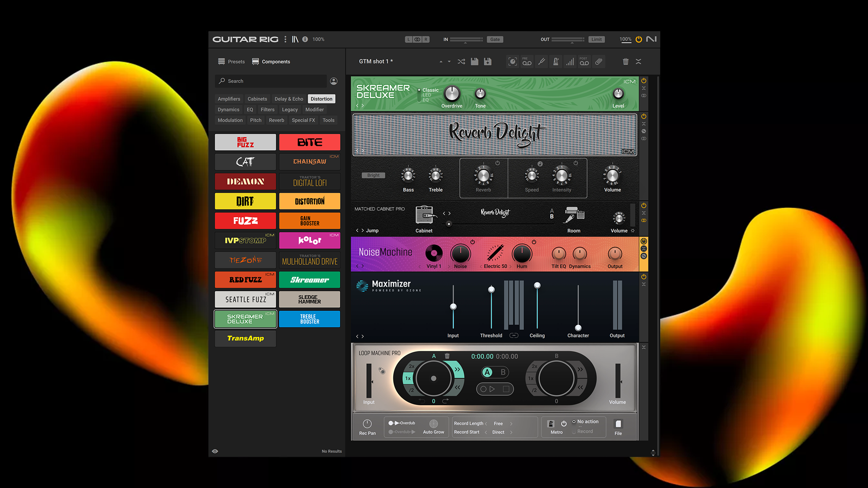Change Record Start value next arrow
Viewport: 868px width, 488px height.
point(511,432)
